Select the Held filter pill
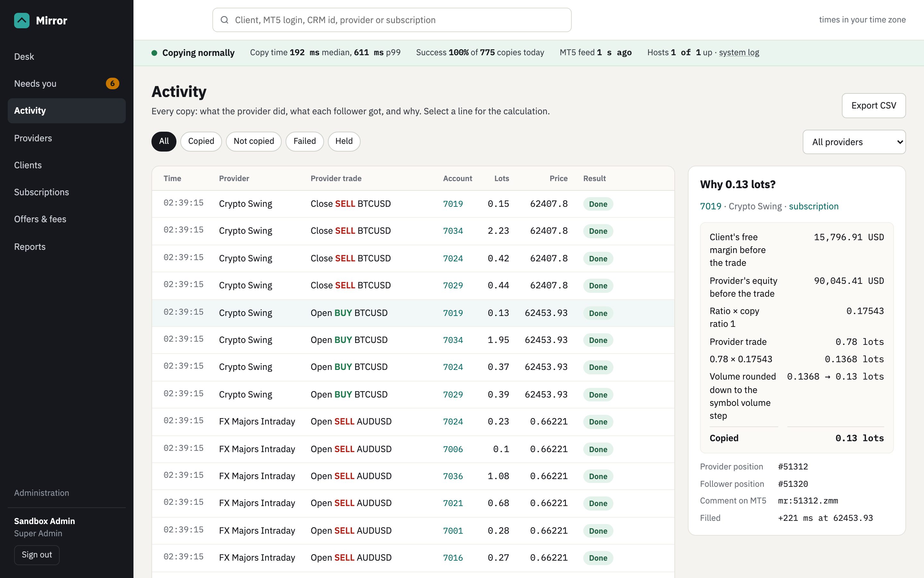 (344, 141)
